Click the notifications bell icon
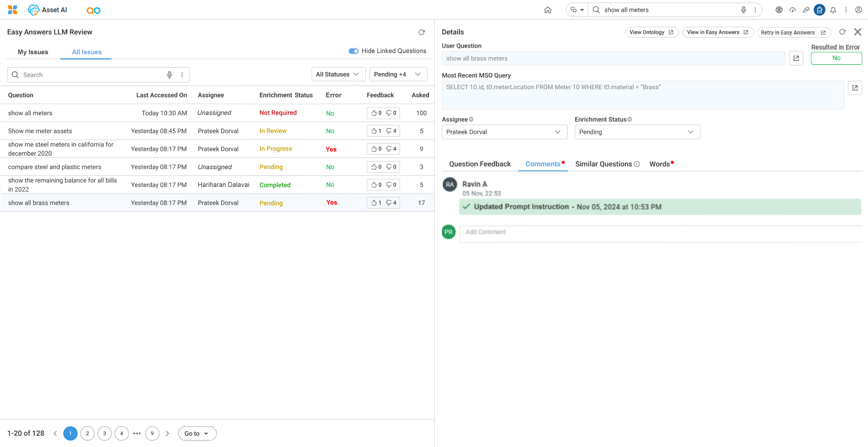The image size is (868, 447). 833,10
